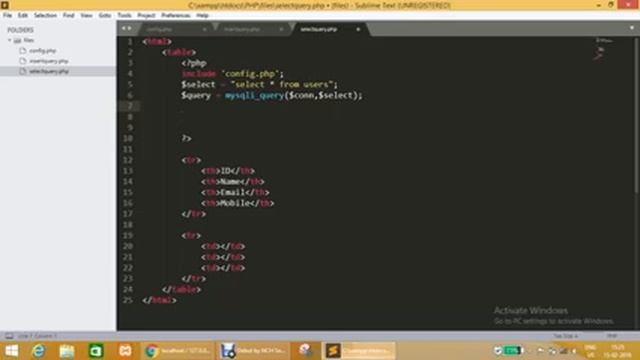Open the Help menu
The height and width of the screenshot is (360, 640).
point(202,16)
